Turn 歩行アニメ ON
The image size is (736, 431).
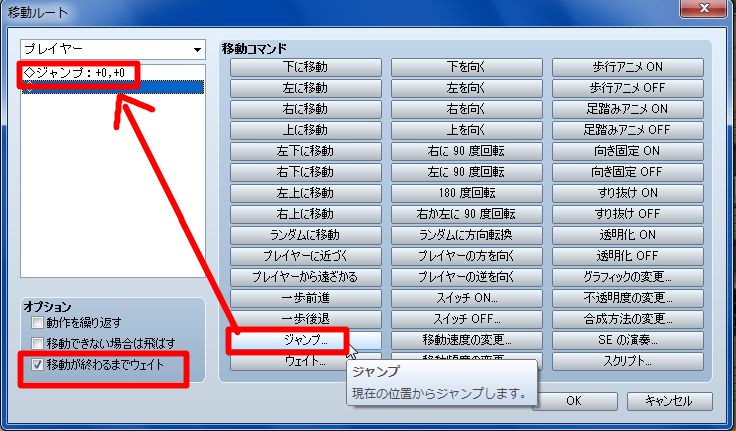[628, 67]
